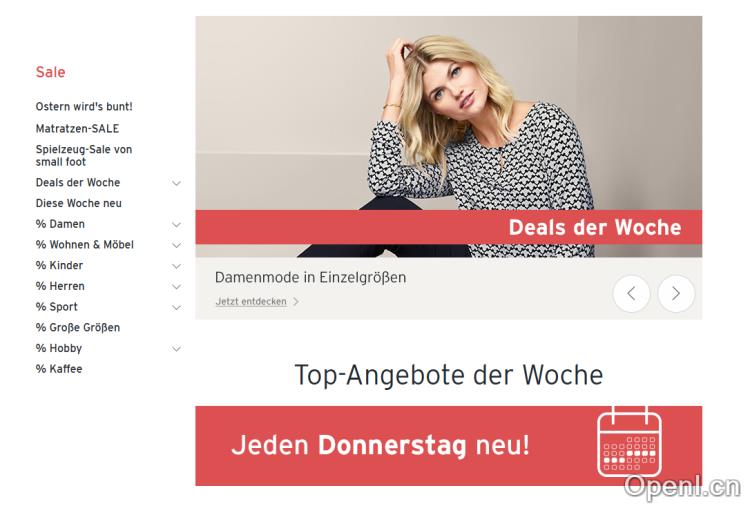Select Matratzen-SALE in sidebar

click(77, 129)
